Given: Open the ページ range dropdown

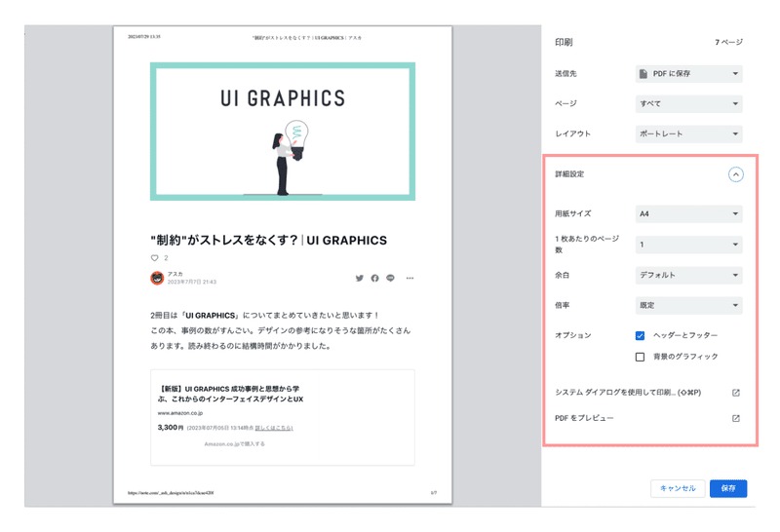Looking at the screenshot, I should tap(688, 103).
